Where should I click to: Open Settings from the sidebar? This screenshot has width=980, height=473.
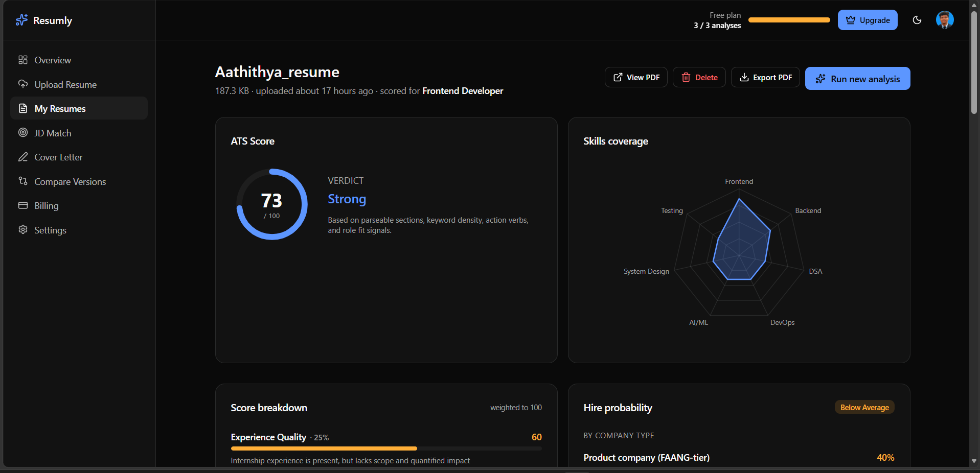[79, 230]
